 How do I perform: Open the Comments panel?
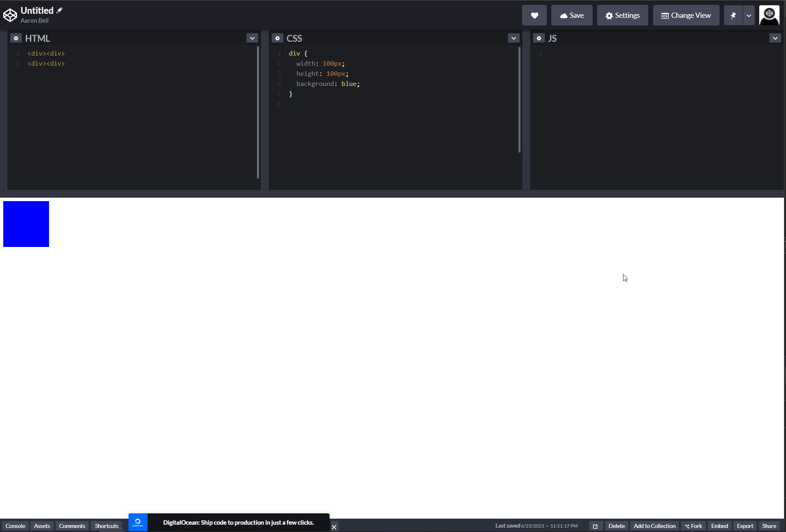coord(72,526)
